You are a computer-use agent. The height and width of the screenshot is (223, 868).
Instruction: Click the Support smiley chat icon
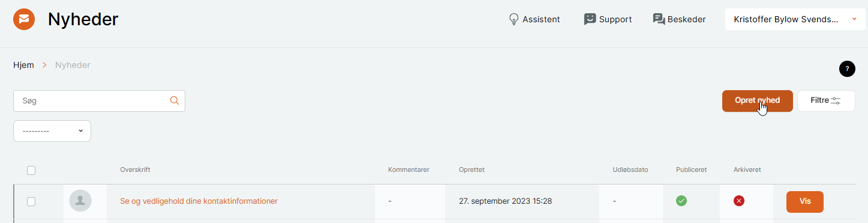pyautogui.click(x=590, y=19)
